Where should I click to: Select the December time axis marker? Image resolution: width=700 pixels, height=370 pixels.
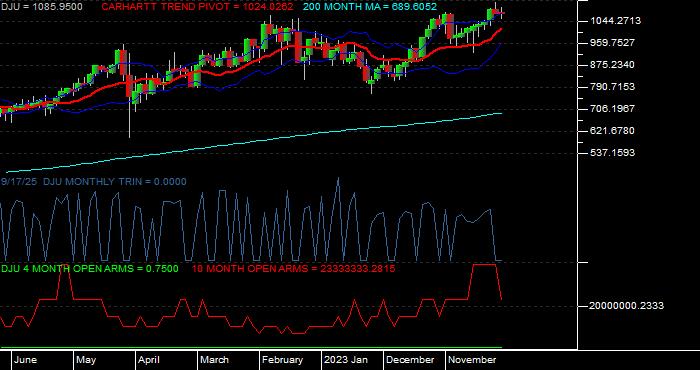(410, 360)
